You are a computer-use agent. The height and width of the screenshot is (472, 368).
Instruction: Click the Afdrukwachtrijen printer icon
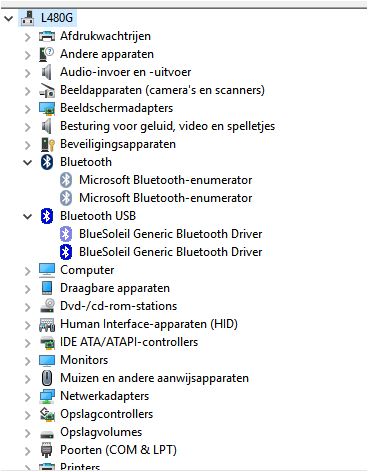click(47, 36)
